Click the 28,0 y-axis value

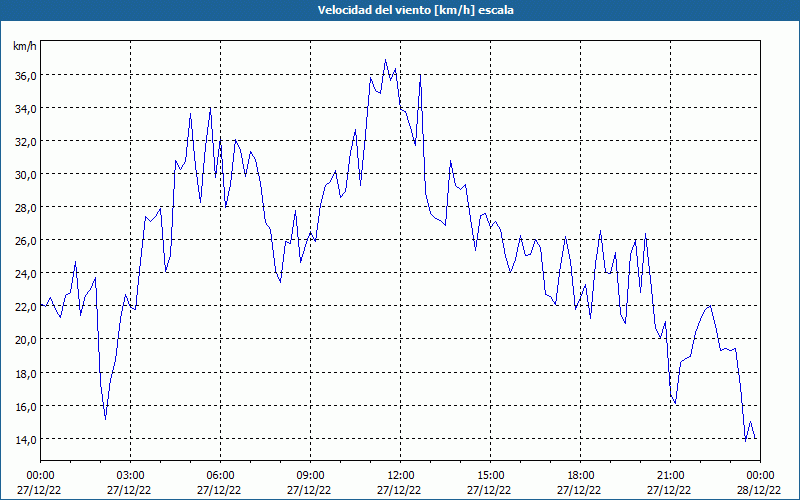click(x=26, y=208)
